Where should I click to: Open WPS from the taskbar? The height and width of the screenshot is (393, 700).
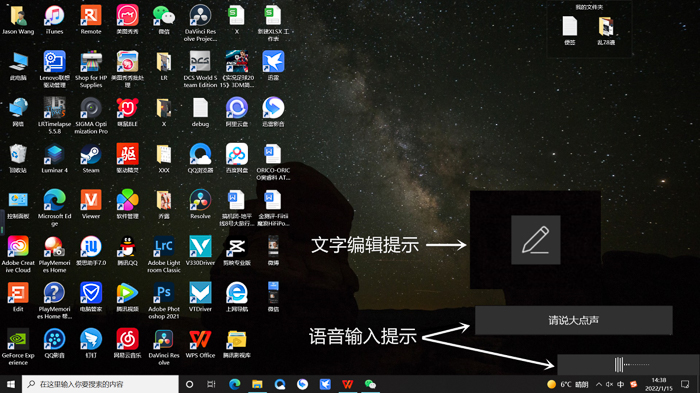point(348,384)
